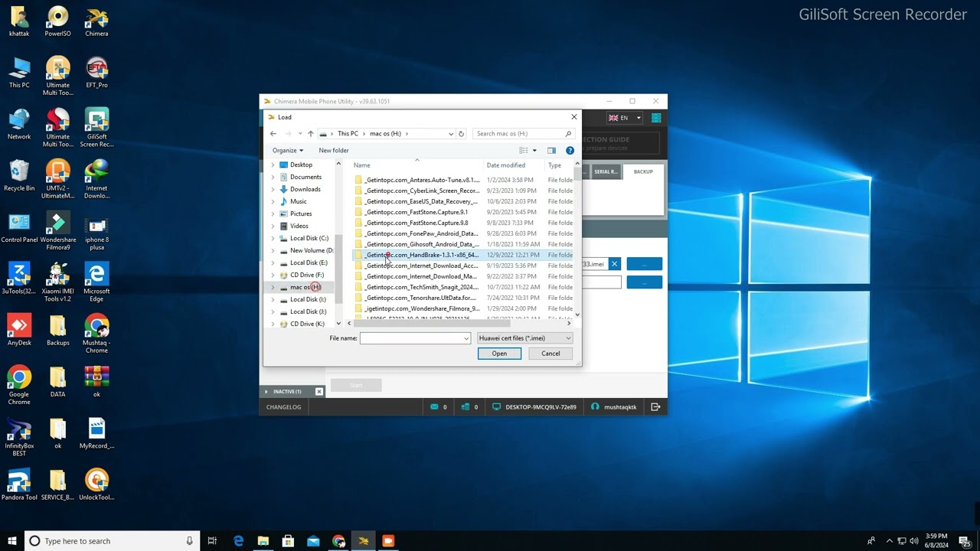Open File Explorer from the taskbar
980x551 pixels.
click(263, 541)
